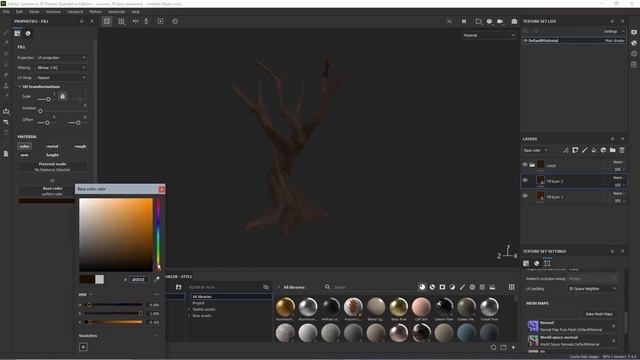Click Bake Mesh Maps button
Screen dimensions: 640x360
[599, 314]
